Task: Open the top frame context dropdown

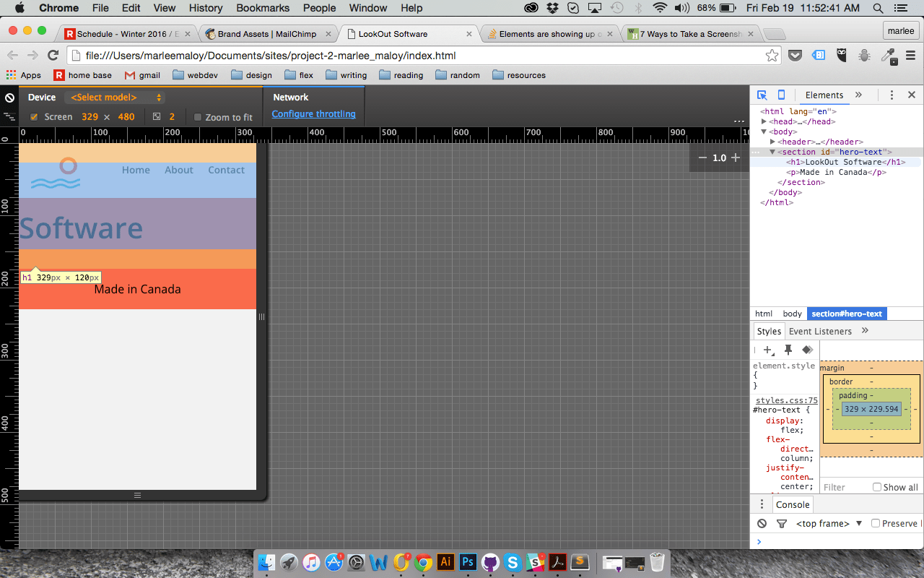Action: pos(829,523)
